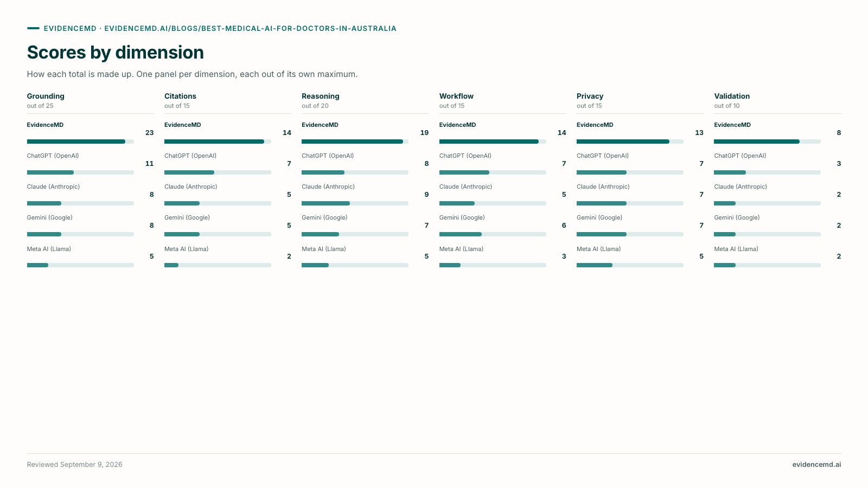The width and height of the screenshot is (868, 488).
Task: Open the evidencemd.ai link in the footer
Action: point(816,465)
